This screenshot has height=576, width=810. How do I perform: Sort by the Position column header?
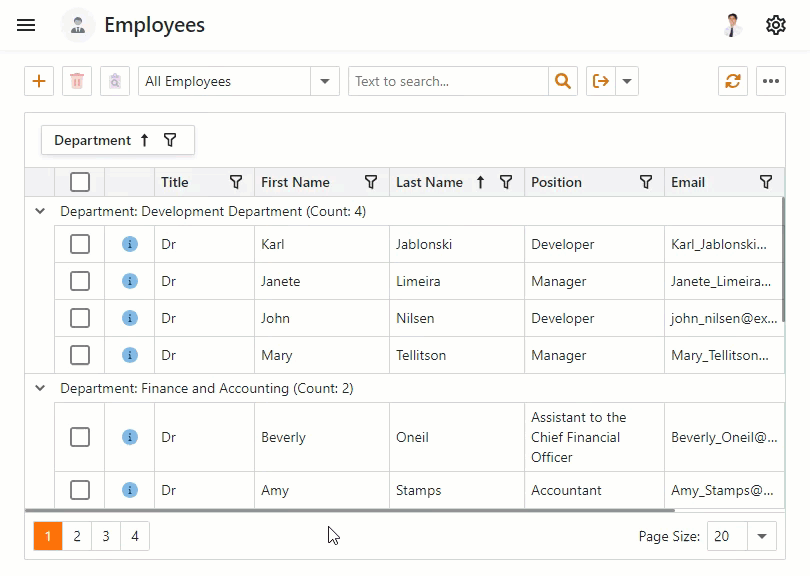click(x=556, y=182)
